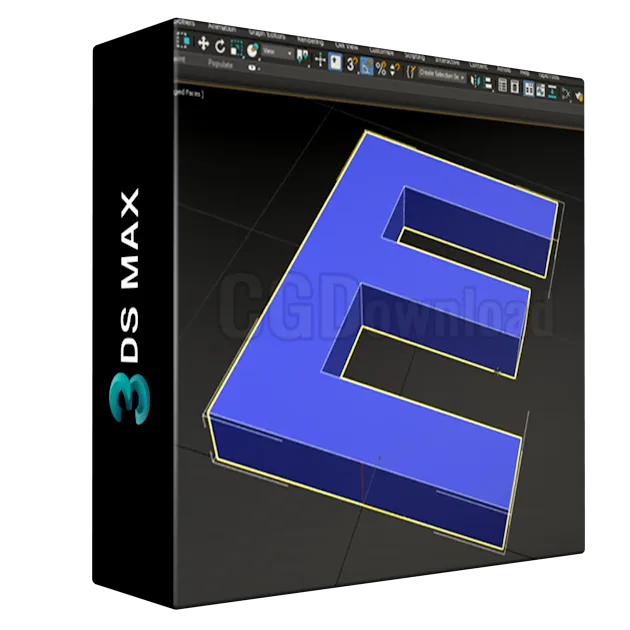Open Edit Named Selection Sets
Image resolution: width=630 pixels, height=630 pixels.
point(411,72)
